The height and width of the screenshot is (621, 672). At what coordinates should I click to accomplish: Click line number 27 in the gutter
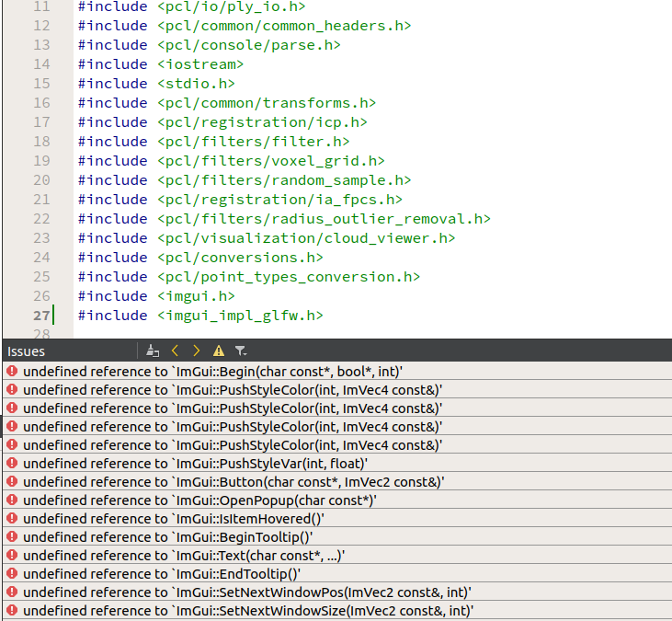click(41, 316)
